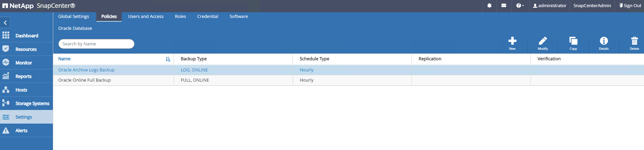Open policy Details info icon
Viewport: 644px width, 150px height.
[604, 41]
